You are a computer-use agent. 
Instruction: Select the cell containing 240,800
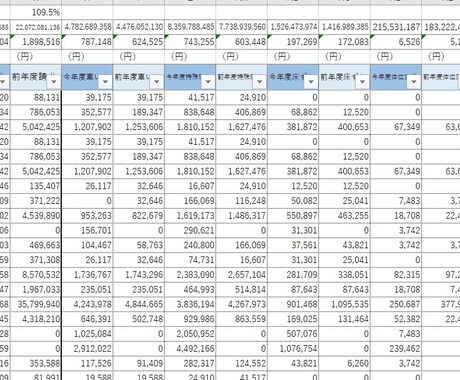[190, 245]
